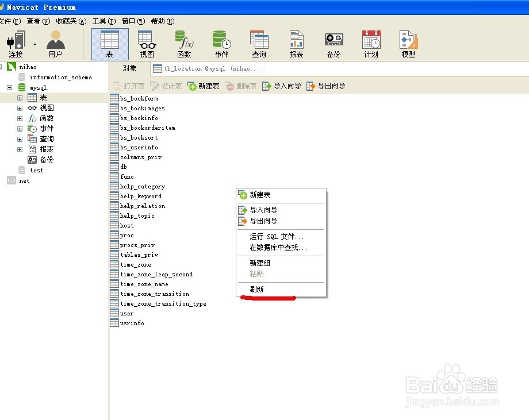Screen dimensions: 529x420
Task: Open the 文件 menu
Action: click(x=10, y=21)
